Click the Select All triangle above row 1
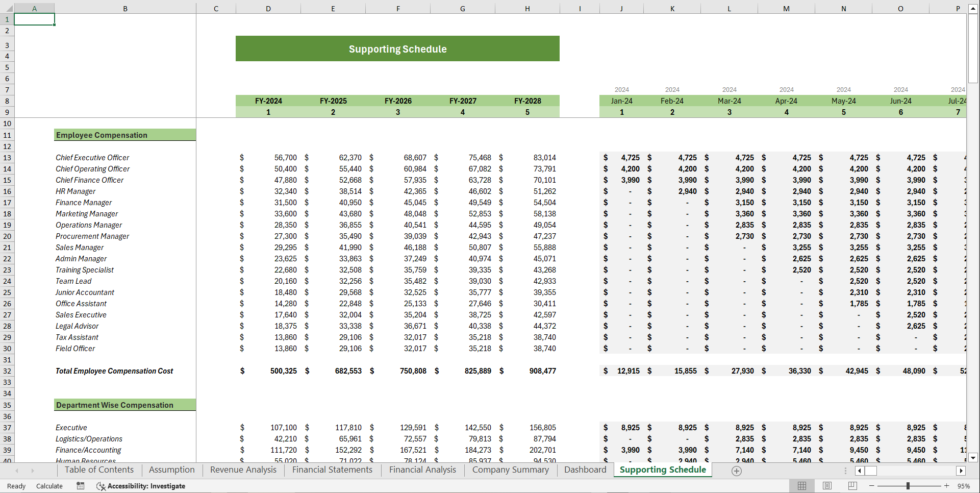980x493 pixels. pos(7,8)
